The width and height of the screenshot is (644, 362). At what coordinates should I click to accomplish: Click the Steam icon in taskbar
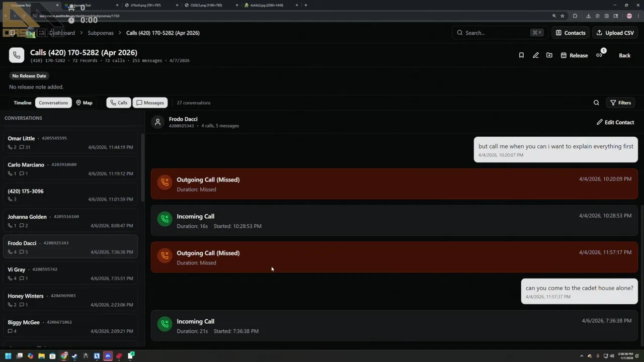pos(74,356)
